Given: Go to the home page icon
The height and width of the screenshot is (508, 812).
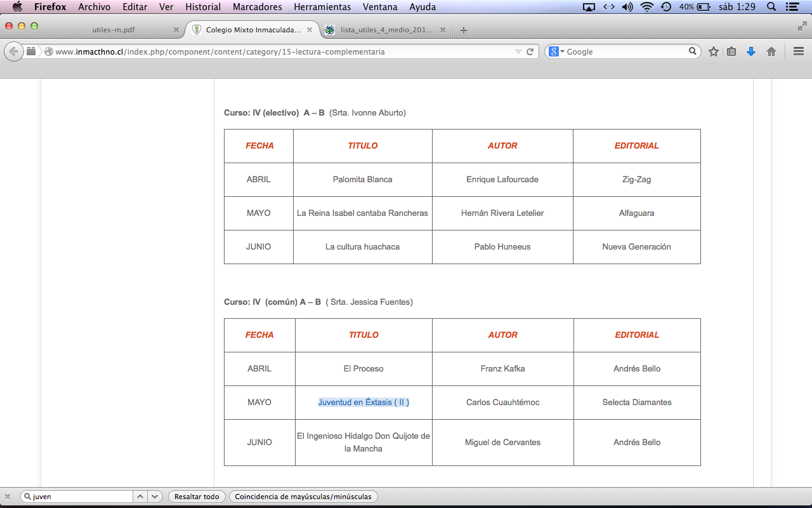Looking at the screenshot, I should point(771,51).
